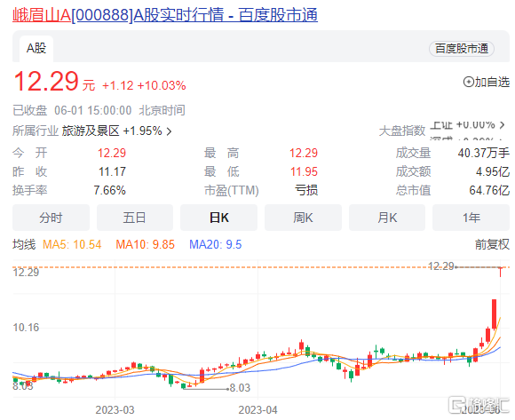
Task: Expand the 大盘指数 chevron arrow
Action: coord(502,125)
